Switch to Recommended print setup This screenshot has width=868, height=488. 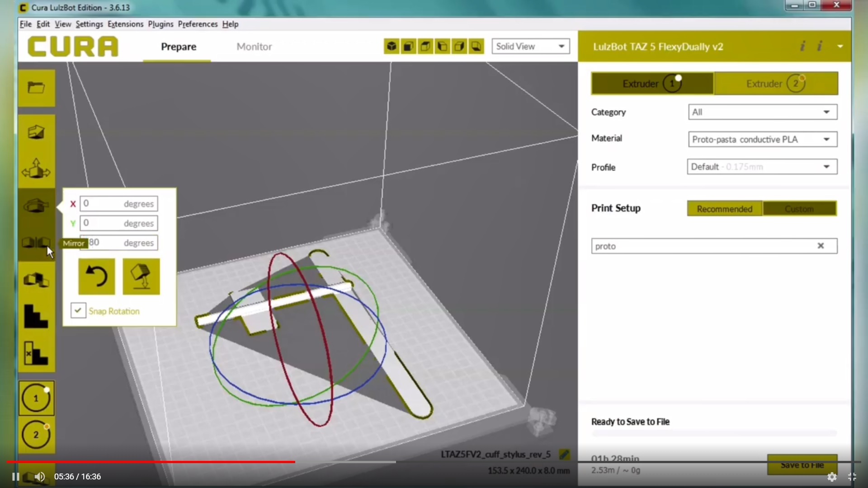tap(724, 209)
